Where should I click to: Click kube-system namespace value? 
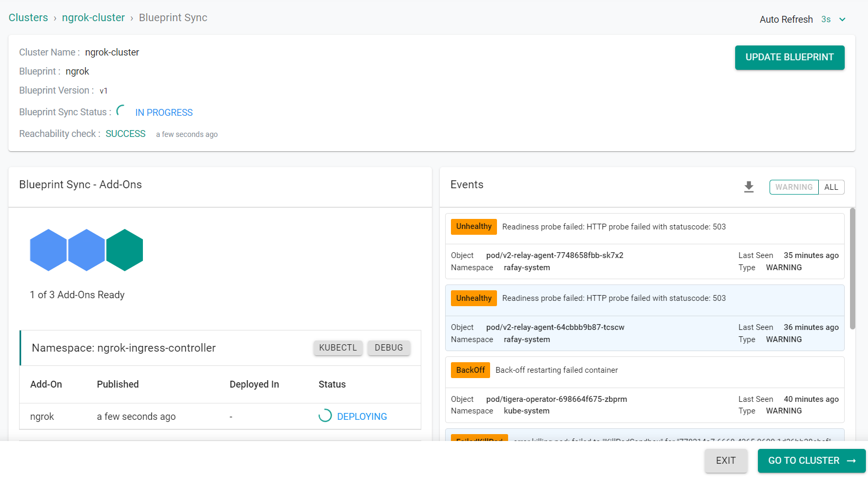coord(527,411)
